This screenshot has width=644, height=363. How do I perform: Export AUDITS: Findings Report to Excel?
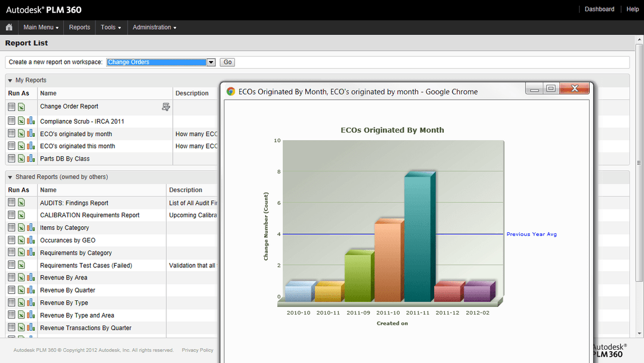21,203
